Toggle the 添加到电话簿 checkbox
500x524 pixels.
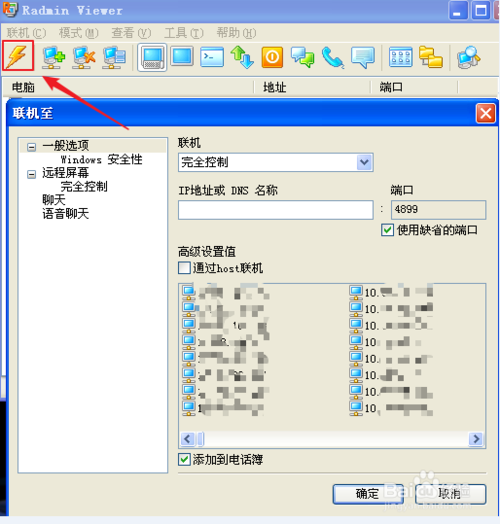point(184,460)
